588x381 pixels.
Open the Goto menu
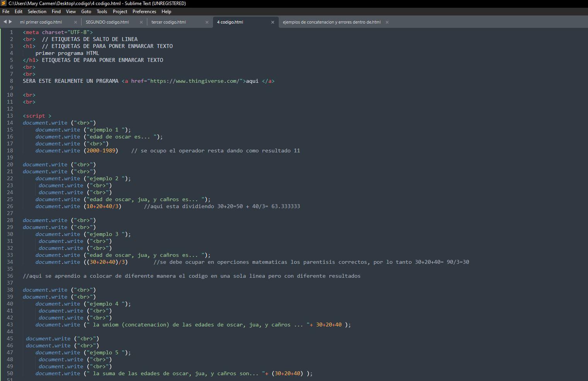[86, 12]
